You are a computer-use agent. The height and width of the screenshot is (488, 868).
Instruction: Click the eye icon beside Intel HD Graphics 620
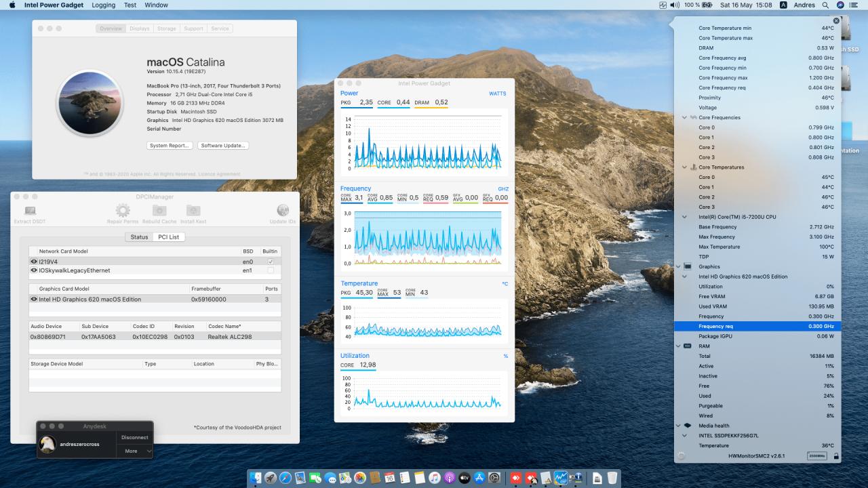34,299
